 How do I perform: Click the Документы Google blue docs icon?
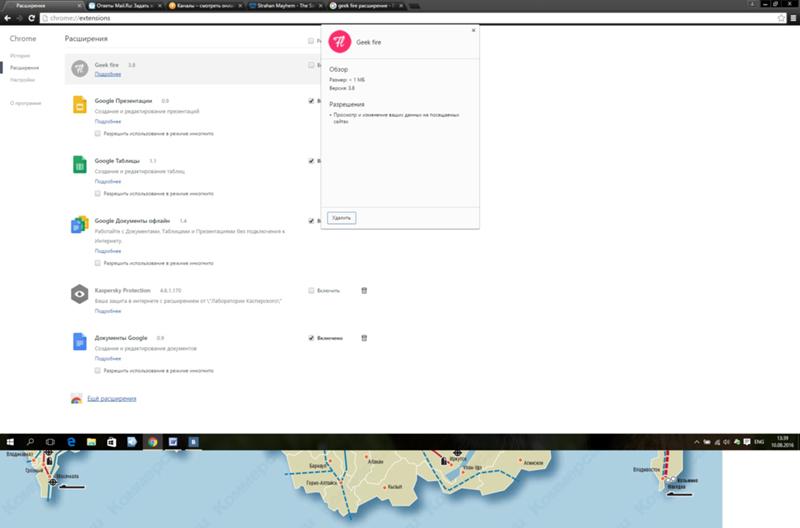80,341
